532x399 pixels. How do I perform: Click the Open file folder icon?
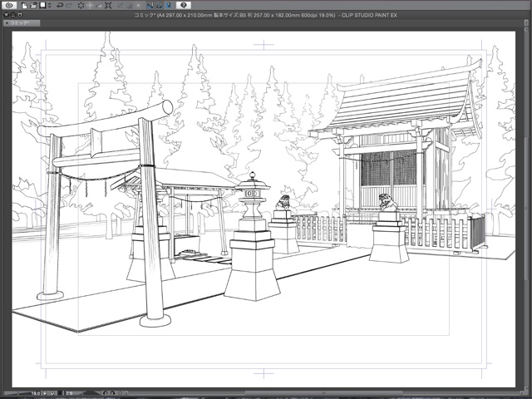point(33,5)
